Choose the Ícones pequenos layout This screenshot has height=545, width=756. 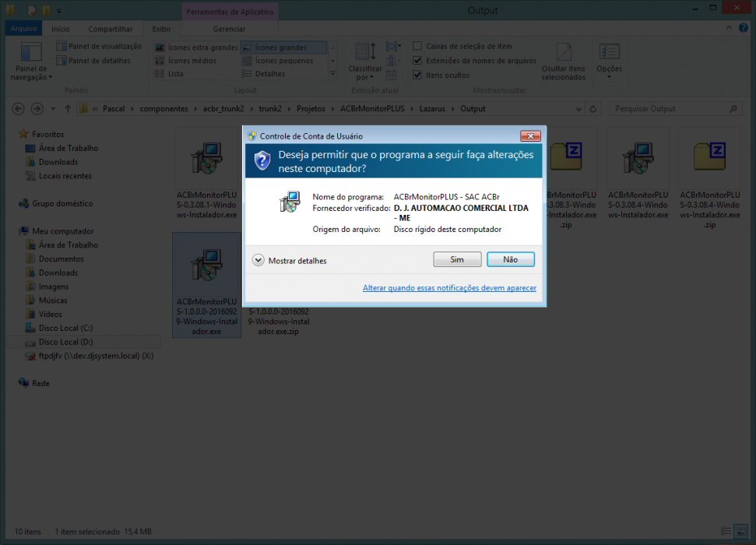[278, 61]
